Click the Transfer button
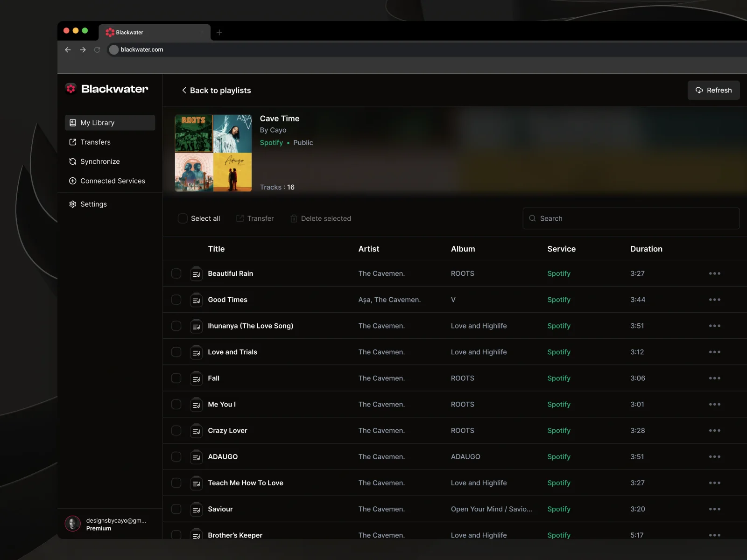Viewport: 747px width, 560px height. click(x=255, y=218)
